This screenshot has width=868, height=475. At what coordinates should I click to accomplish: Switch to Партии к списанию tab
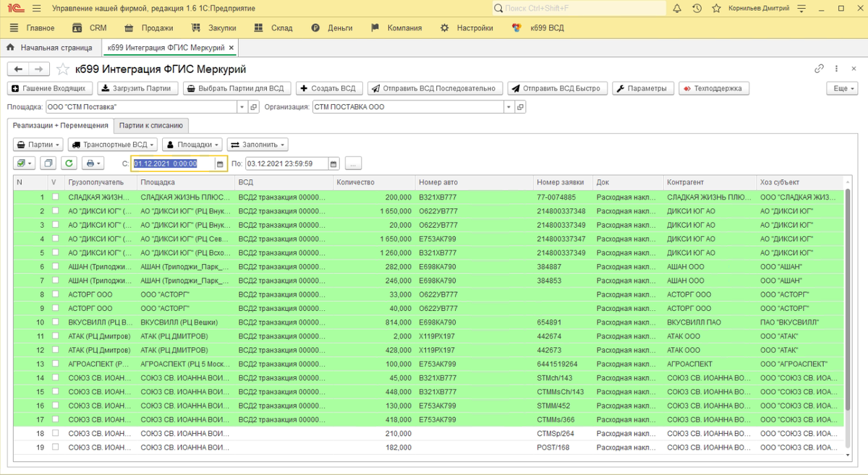151,125
